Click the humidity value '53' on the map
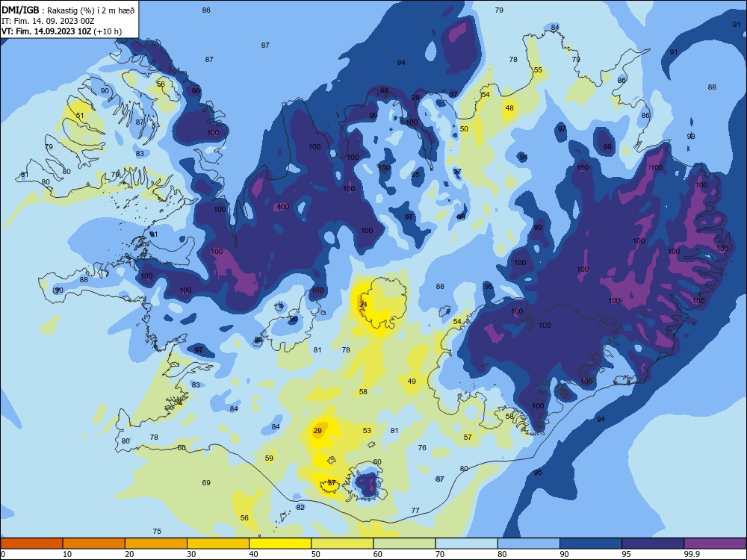The height and width of the screenshot is (560, 747). [x=367, y=431]
